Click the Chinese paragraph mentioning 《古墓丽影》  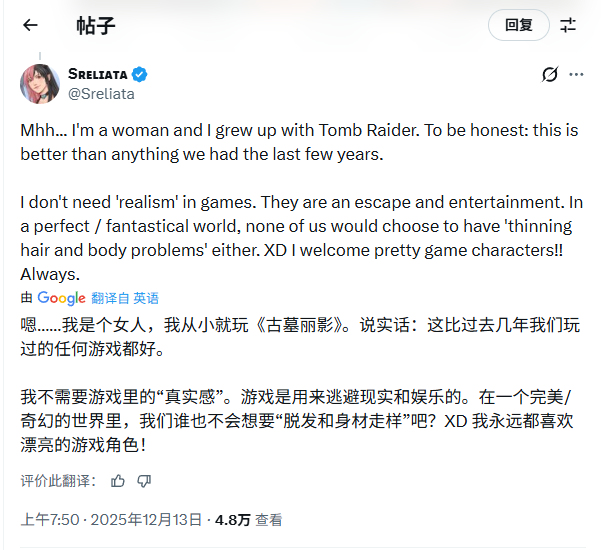(x=300, y=337)
